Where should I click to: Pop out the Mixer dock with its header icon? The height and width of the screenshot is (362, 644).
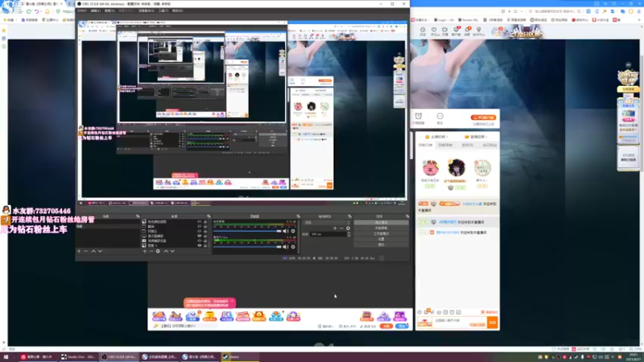[x=298, y=216]
